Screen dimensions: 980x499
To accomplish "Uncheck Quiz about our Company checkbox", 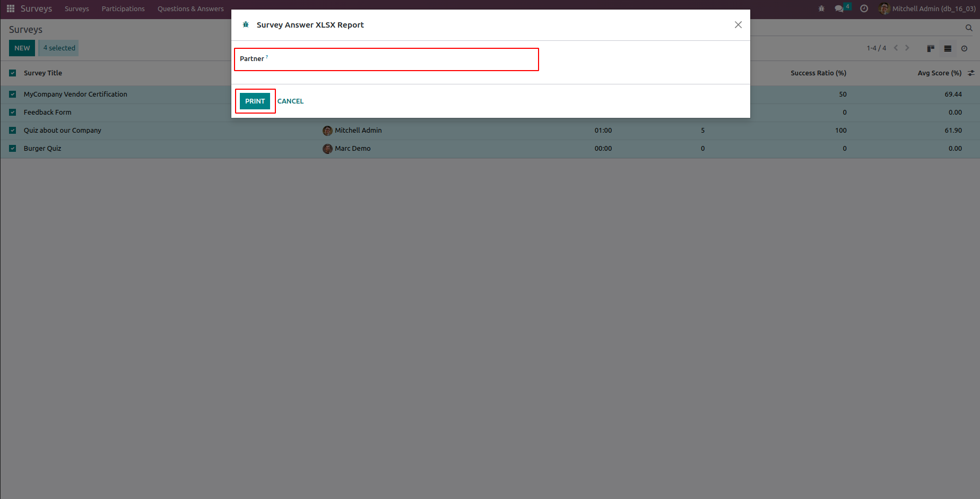I will click(x=12, y=131).
